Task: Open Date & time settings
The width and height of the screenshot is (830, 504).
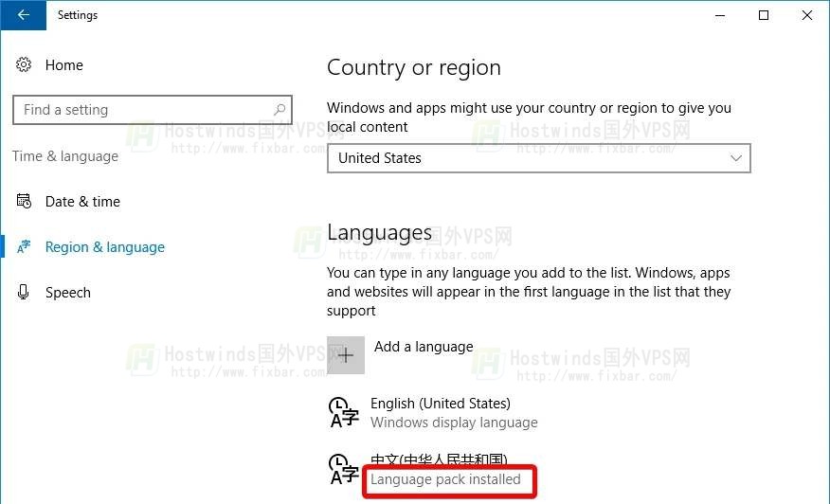Action: (82, 202)
